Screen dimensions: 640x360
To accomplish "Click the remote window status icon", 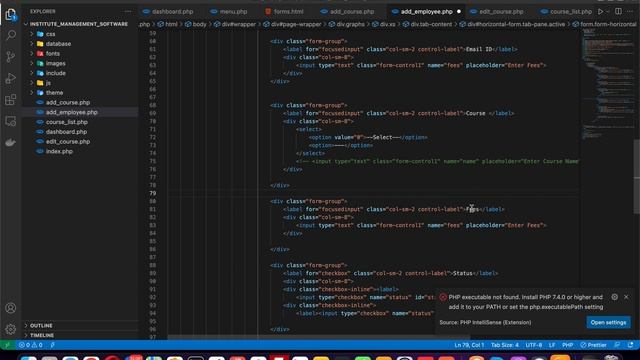I will pos(7,345).
